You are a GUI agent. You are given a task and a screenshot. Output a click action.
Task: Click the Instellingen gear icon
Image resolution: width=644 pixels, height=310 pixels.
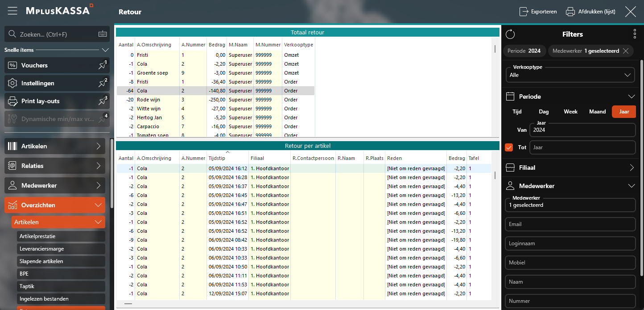13,83
